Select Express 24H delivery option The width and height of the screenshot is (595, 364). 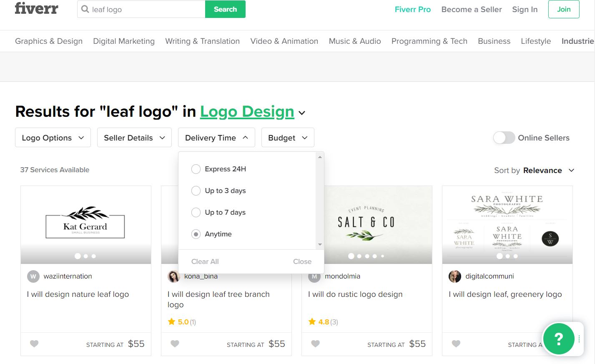[x=196, y=169]
